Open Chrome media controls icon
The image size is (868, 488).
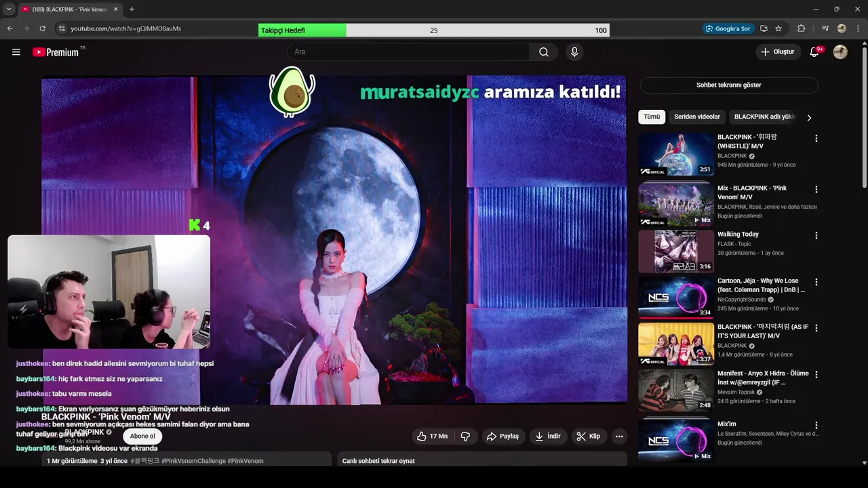click(x=825, y=28)
